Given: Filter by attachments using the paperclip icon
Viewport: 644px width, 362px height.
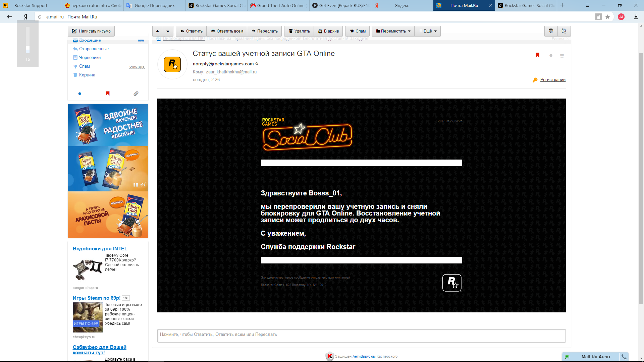Looking at the screenshot, I should click(x=136, y=94).
